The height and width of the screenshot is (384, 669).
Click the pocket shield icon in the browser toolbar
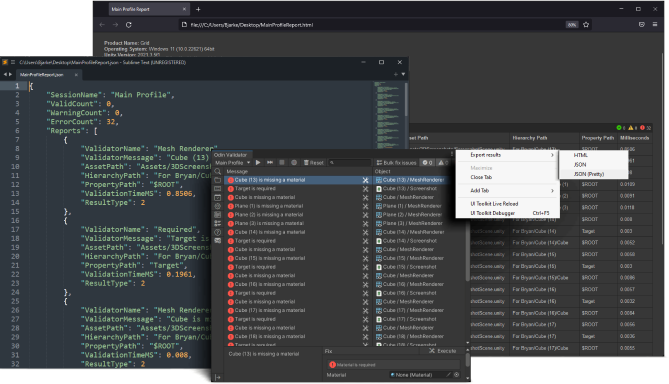coord(642,25)
